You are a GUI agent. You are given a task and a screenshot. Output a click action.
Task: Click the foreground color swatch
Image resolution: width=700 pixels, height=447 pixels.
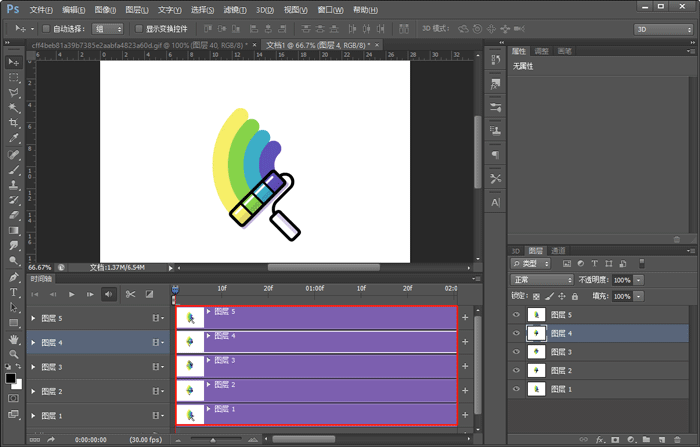tap(10, 378)
